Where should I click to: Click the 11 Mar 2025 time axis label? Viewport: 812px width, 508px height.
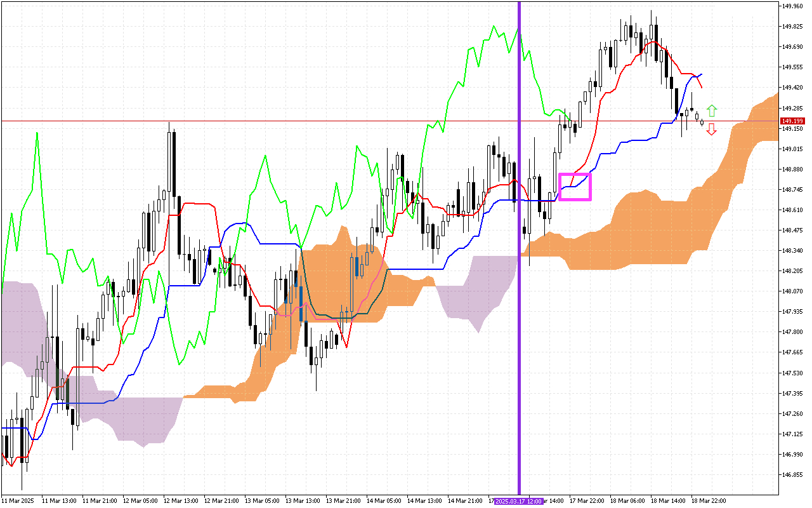tap(18, 501)
